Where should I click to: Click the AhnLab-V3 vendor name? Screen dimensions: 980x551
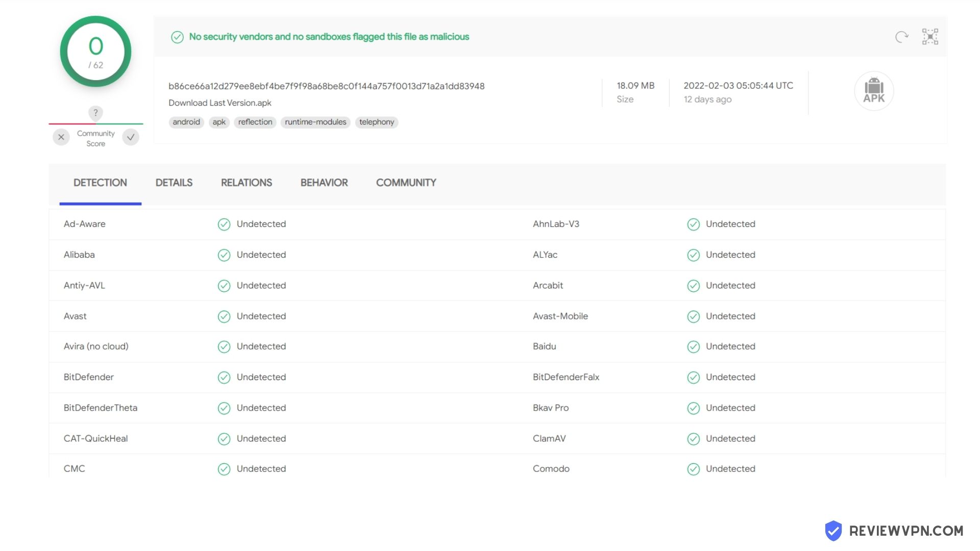556,224
